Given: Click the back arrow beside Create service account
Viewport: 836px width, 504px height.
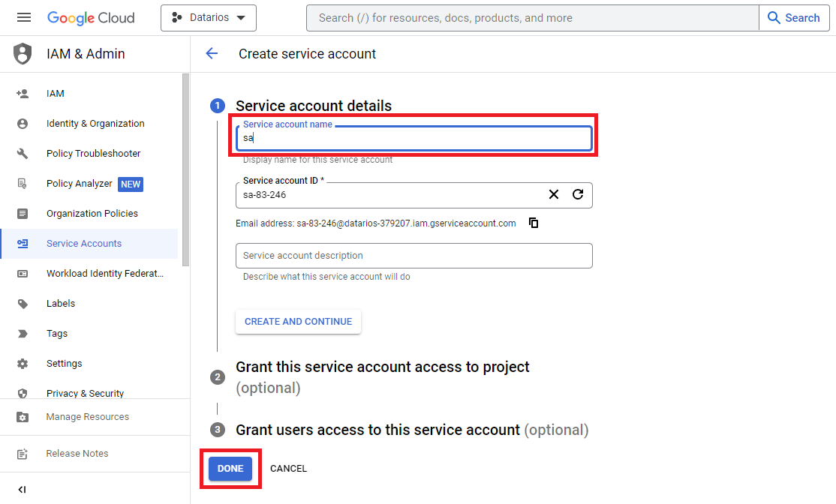Looking at the screenshot, I should [212, 53].
